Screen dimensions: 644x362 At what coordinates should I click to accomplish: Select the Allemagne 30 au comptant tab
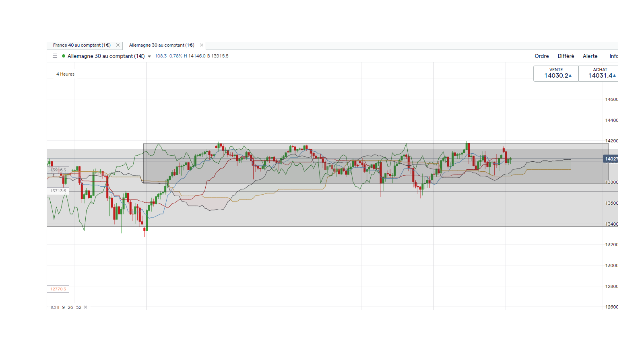pyautogui.click(x=162, y=45)
